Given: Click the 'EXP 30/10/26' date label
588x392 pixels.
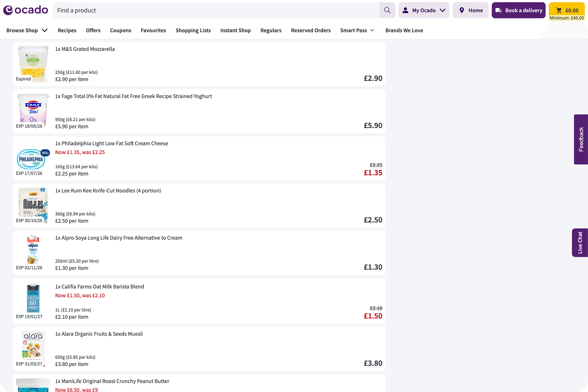Looking at the screenshot, I should (x=29, y=220).
